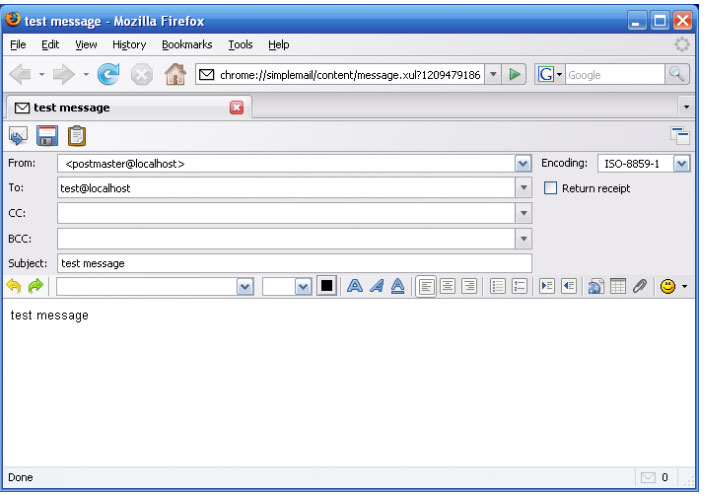The width and height of the screenshot is (705, 497).
Task: Apply underline text formatting
Action: tap(397, 287)
